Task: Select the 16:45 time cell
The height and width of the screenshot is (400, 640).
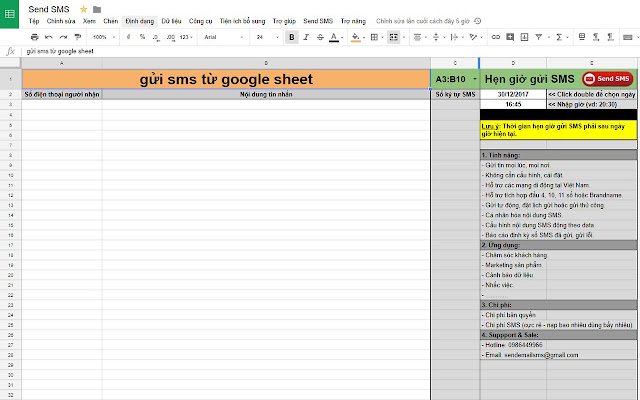Action: pyautogui.click(x=513, y=104)
